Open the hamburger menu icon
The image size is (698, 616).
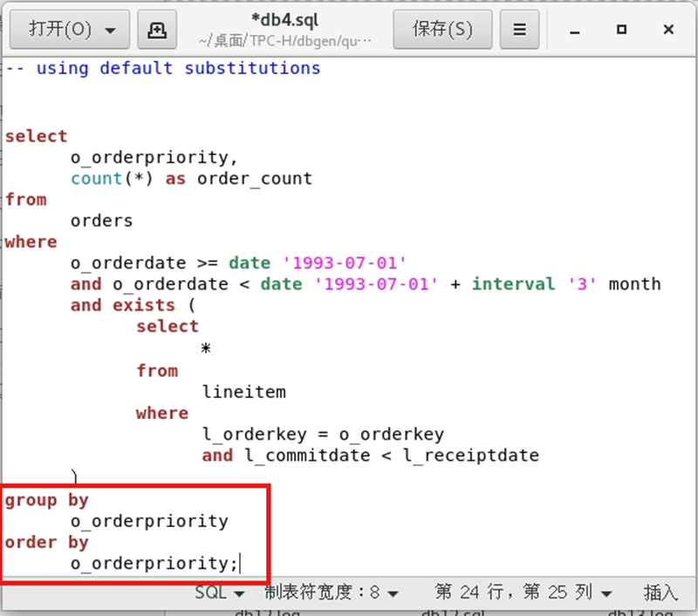(x=519, y=30)
